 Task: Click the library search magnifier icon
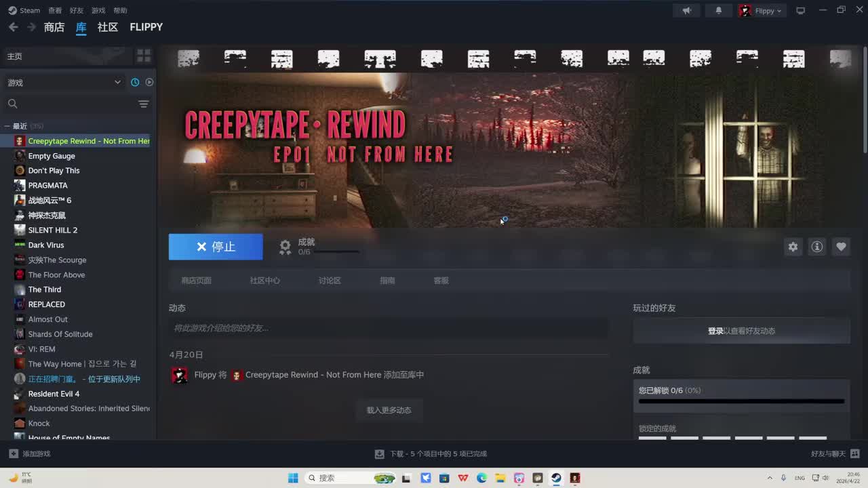12,104
